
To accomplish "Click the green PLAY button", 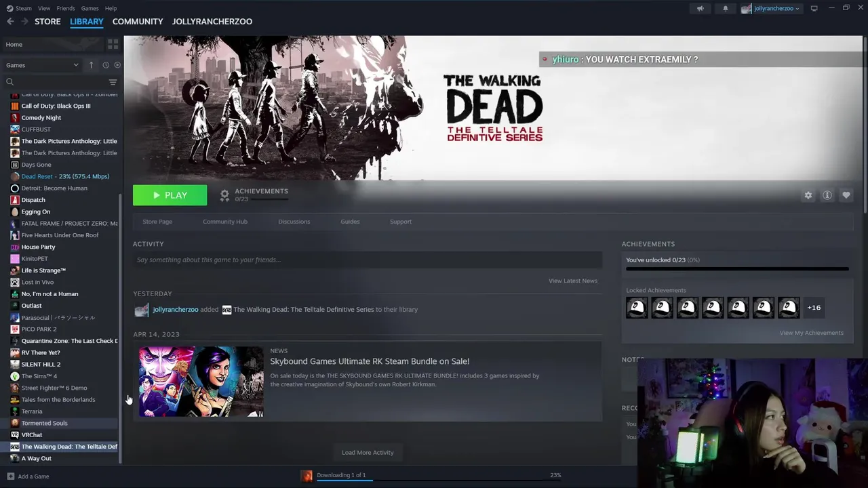I will tap(170, 195).
